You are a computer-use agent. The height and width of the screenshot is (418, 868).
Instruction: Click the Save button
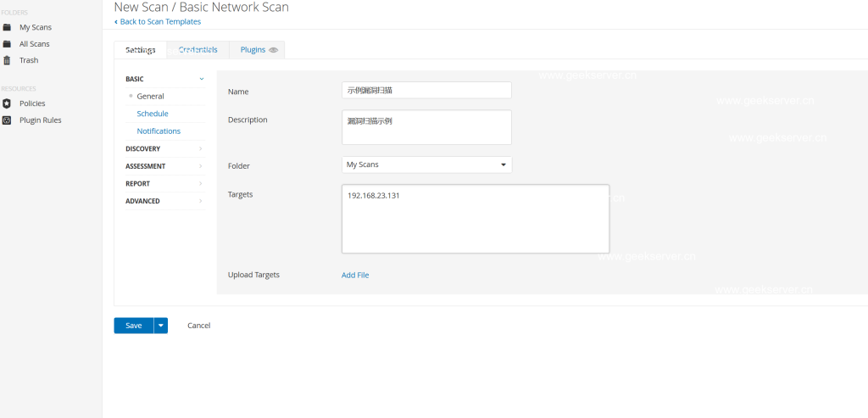pyautogui.click(x=133, y=326)
